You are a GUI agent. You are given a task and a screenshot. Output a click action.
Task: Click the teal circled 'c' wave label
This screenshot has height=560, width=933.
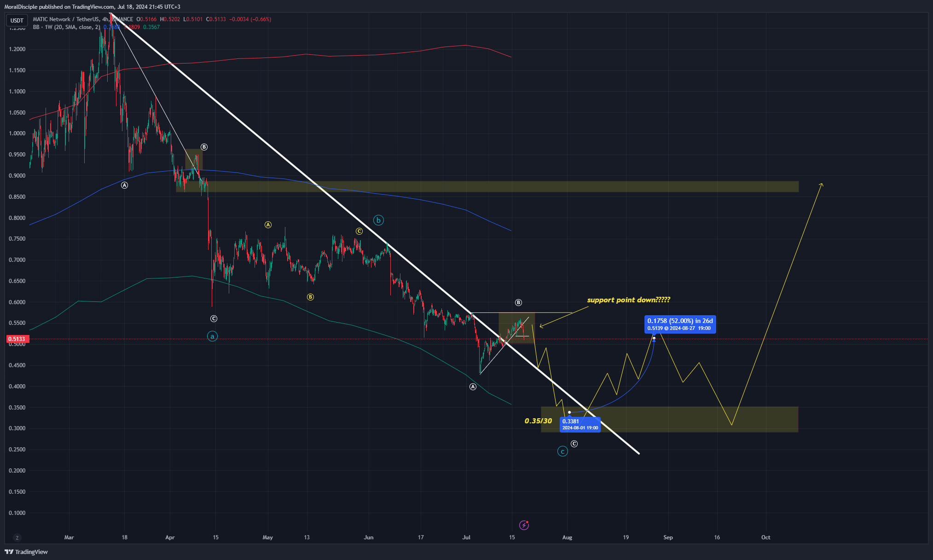pyautogui.click(x=562, y=451)
